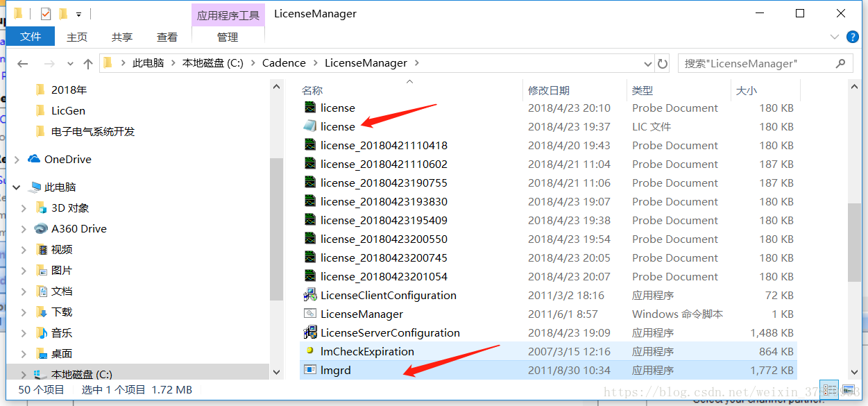Image resolution: width=868 pixels, height=406 pixels.
Task: Select the 2018年 folder in the sidebar
Action: [x=69, y=90]
